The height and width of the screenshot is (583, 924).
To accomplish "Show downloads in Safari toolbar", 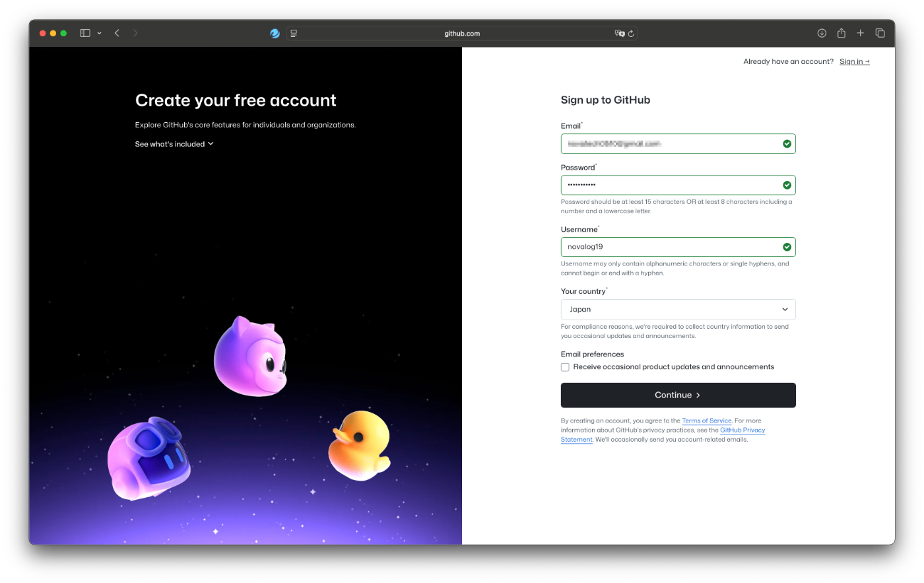I will 822,33.
